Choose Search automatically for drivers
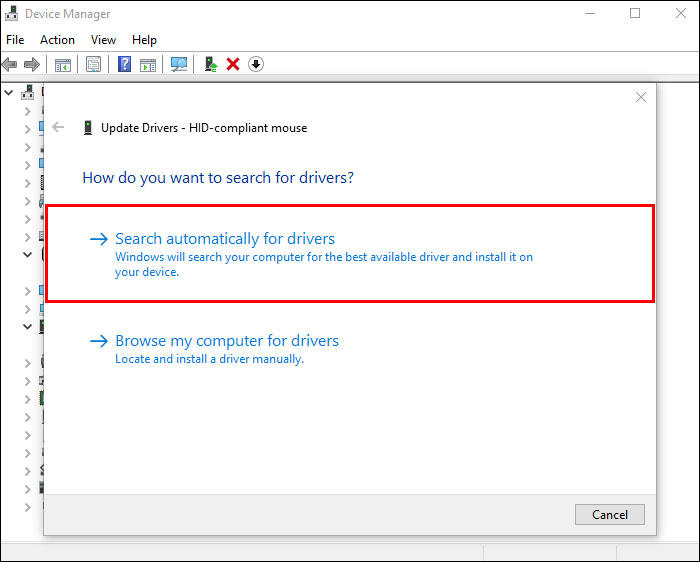The height and width of the screenshot is (562, 700). pyautogui.click(x=225, y=239)
